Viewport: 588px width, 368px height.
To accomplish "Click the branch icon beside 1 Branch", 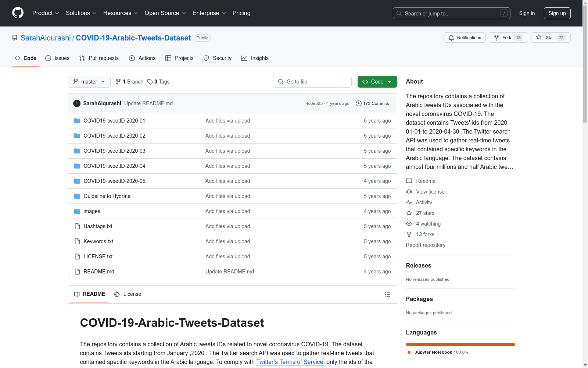I will 118,82.
